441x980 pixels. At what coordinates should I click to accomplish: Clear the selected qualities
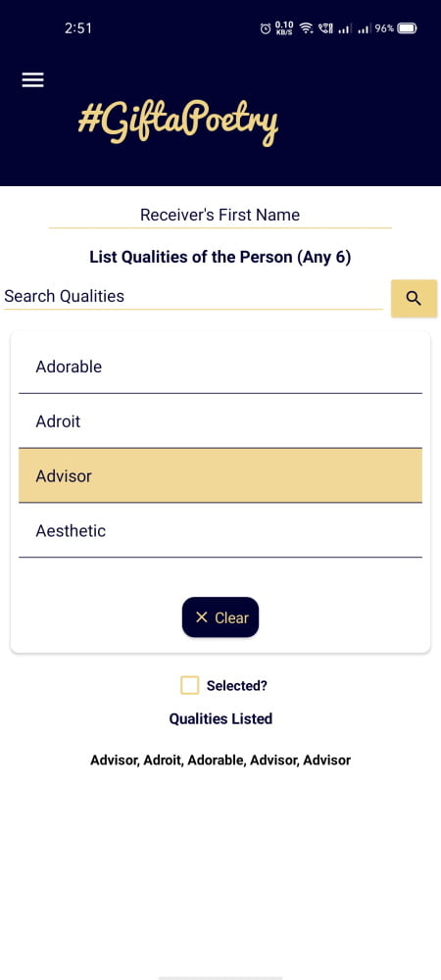(220, 617)
